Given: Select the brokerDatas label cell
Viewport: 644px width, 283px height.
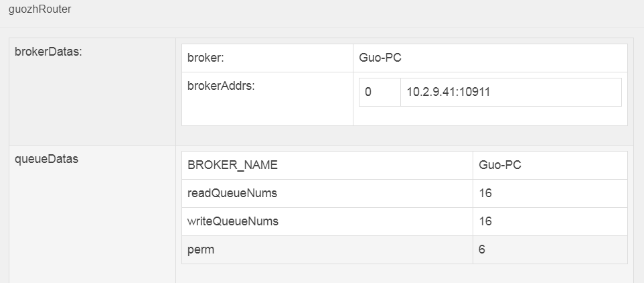Looking at the screenshot, I should coord(92,91).
